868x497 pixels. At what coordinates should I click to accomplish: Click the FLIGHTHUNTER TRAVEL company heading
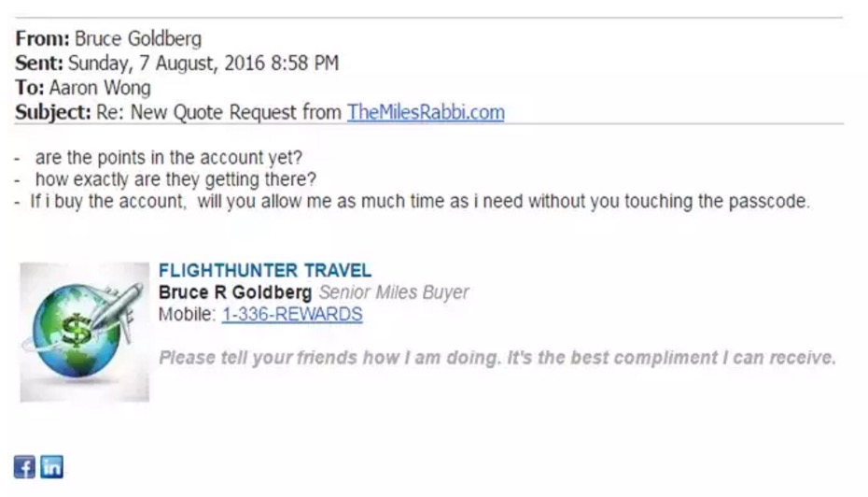point(265,270)
